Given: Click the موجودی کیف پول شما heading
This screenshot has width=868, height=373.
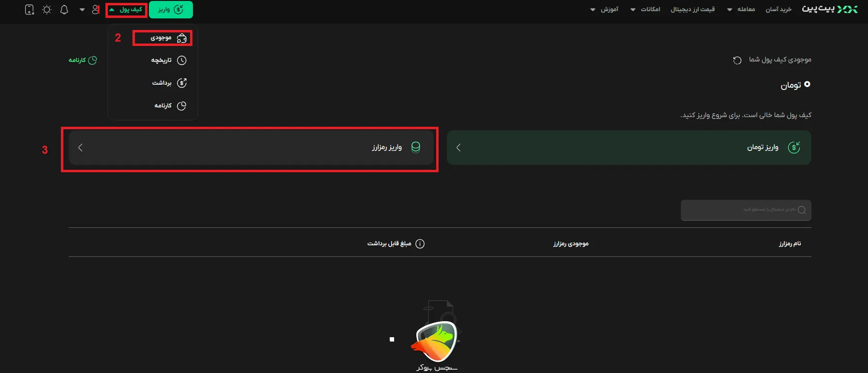Looking at the screenshot, I should 780,60.
